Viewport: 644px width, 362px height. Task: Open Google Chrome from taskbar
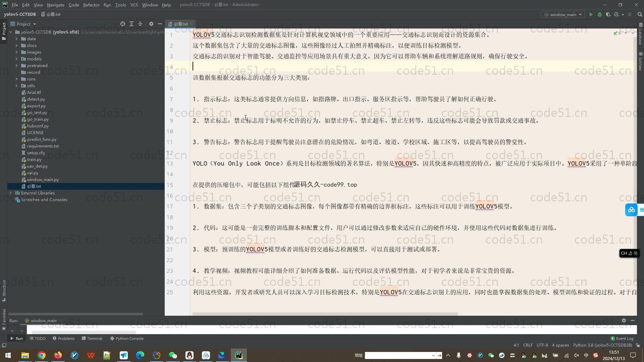(x=42, y=355)
